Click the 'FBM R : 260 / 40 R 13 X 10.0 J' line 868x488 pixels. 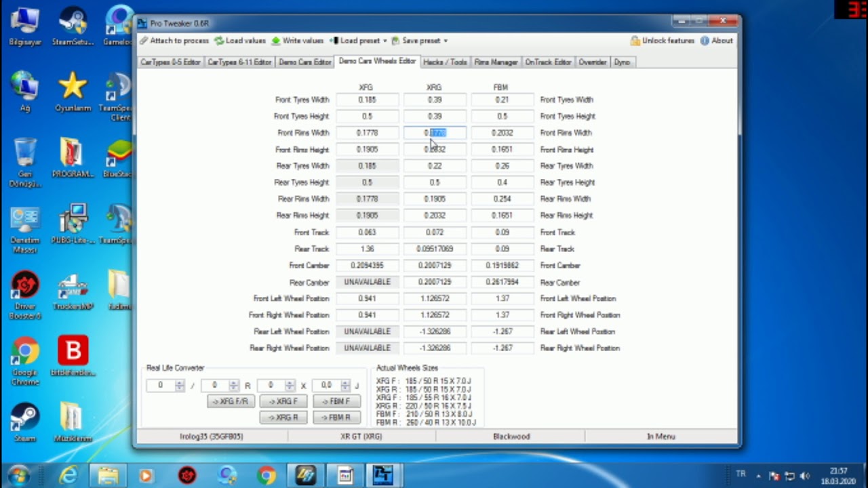tap(426, 422)
